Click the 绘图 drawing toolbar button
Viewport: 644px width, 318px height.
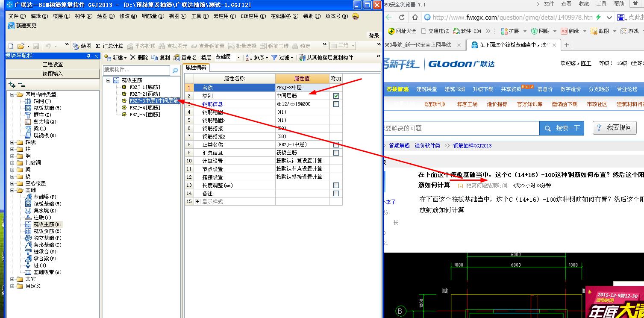(x=82, y=46)
